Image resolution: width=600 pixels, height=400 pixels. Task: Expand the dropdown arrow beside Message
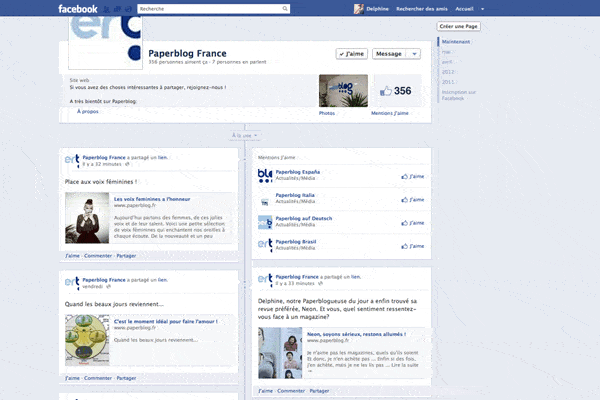point(414,54)
